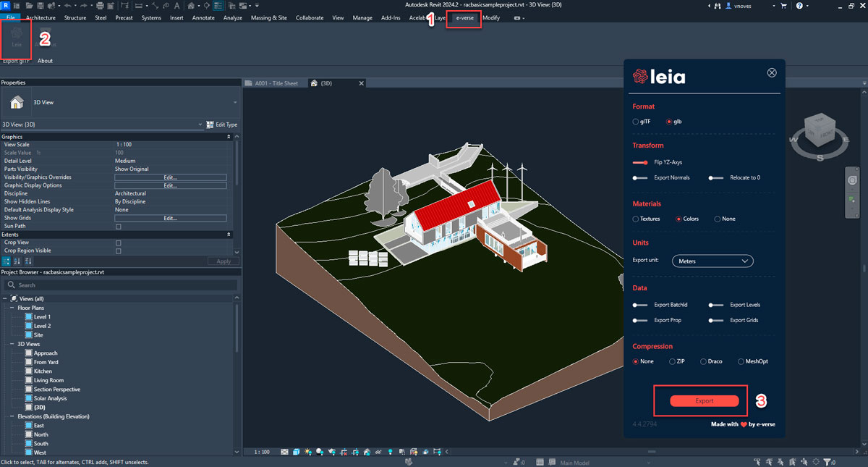Click Edit Type in the Properties palette

[x=223, y=124]
